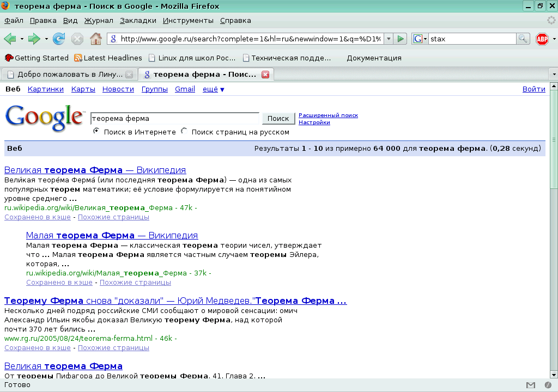Open the address bar history dropdown
Viewport: 558px width, 392px height.
tap(388, 39)
